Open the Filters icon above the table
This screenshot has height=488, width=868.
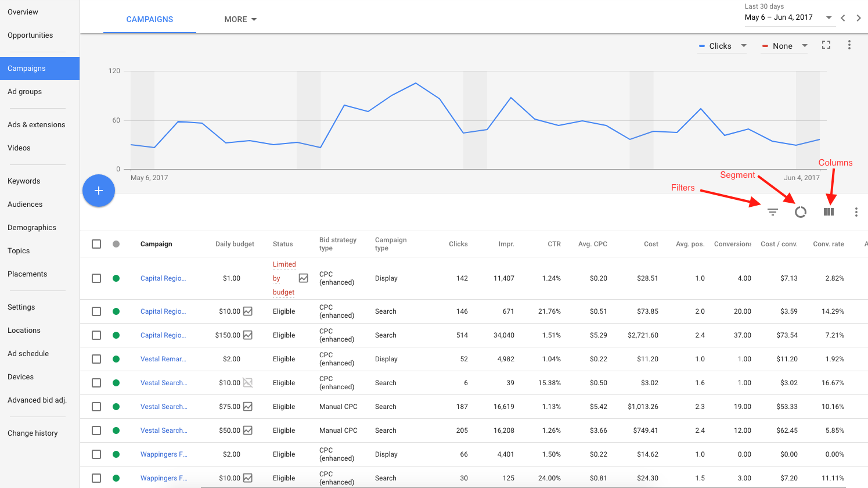coord(772,212)
